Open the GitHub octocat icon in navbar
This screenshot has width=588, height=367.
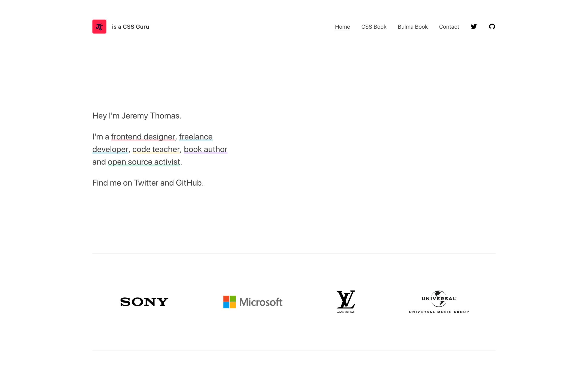pyautogui.click(x=492, y=26)
